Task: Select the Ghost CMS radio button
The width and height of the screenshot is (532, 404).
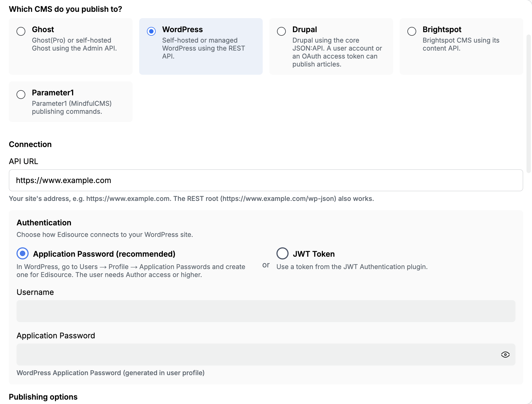Action: 21,31
